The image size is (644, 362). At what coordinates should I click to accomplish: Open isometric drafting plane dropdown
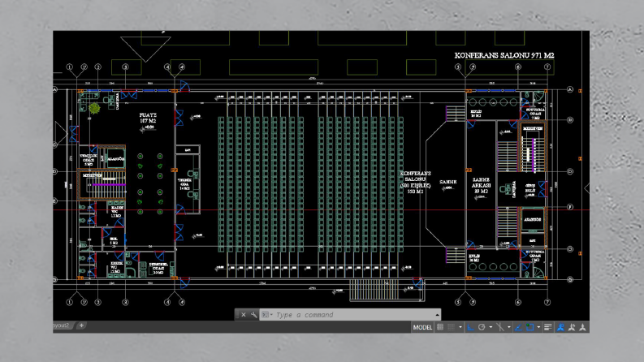(509, 327)
